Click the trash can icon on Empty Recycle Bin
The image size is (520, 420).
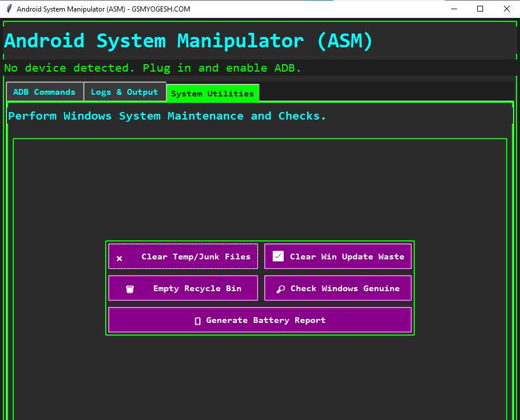[129, 288]
